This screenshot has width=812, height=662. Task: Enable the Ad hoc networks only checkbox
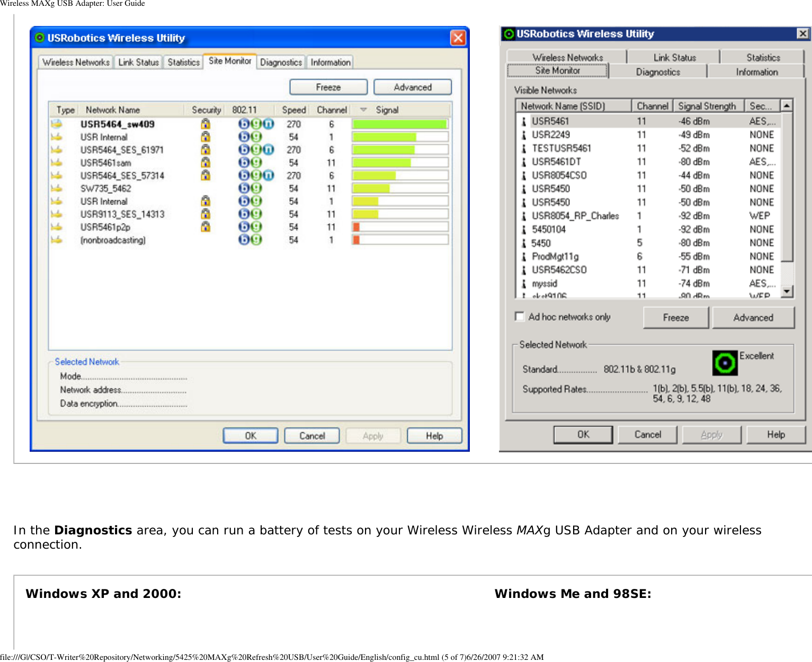(520, 317)
